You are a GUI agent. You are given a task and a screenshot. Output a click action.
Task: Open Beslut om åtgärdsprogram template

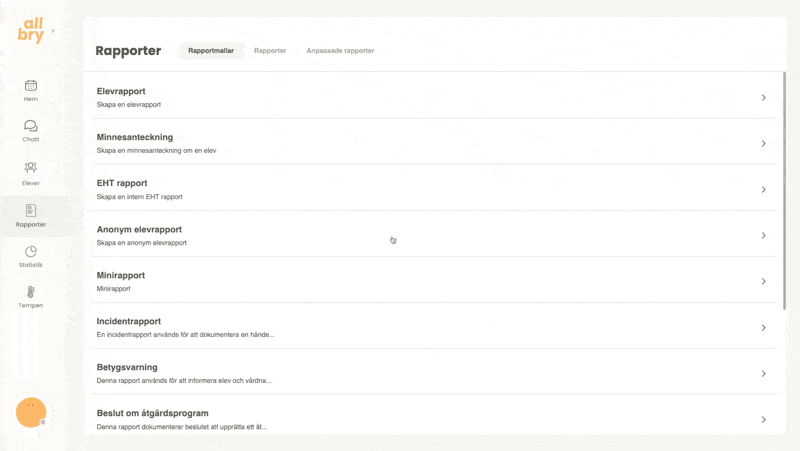pos(152,413)
